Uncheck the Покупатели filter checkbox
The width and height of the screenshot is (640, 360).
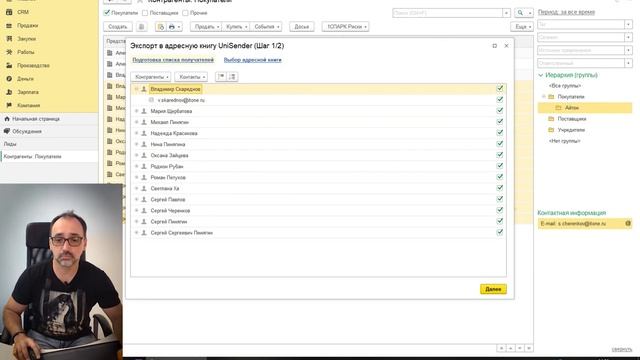coord(107,13)
